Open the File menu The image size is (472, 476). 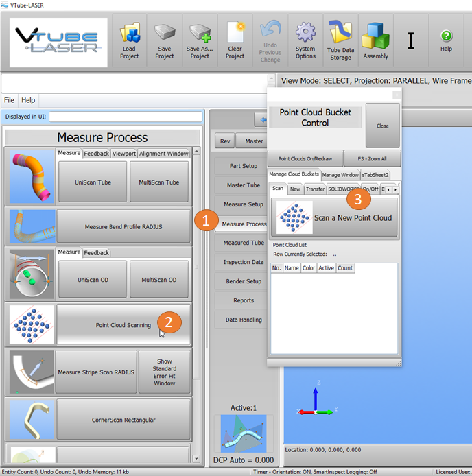click(x=10, y=100)
